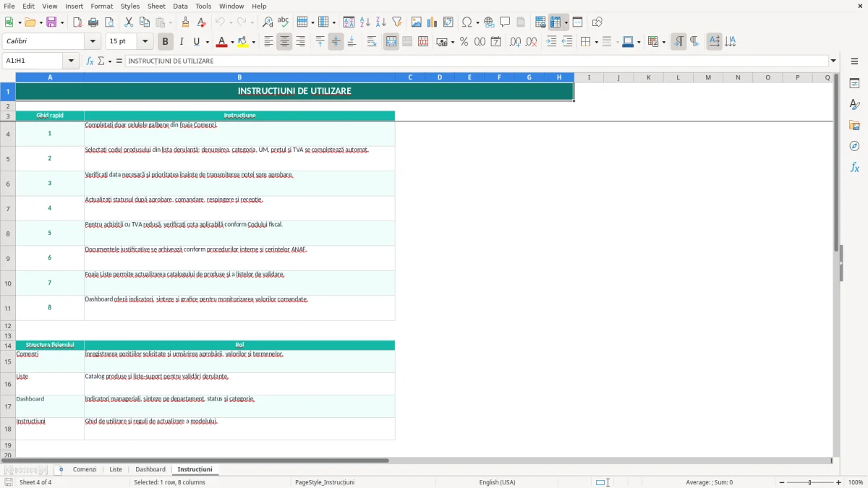The image size is (868, 488).
Task: Toggle Center Horizontally alignment
Action: coord(284,42)
